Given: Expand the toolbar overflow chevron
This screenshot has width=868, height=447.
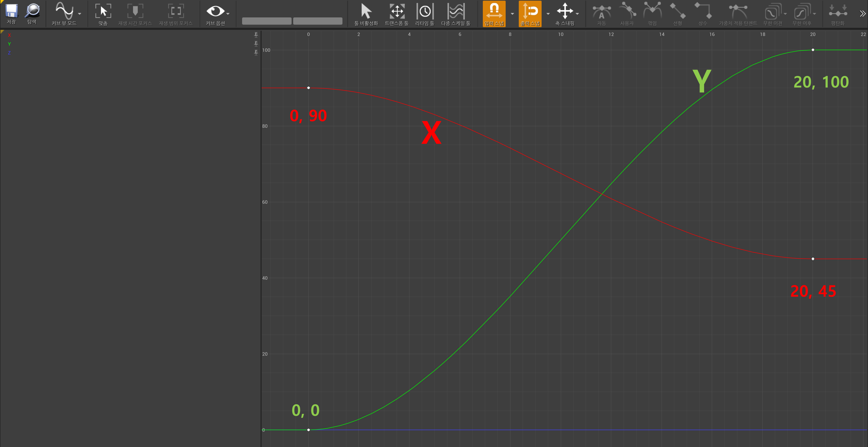Looking at the screenshot, I should click(x=862, y=14).
